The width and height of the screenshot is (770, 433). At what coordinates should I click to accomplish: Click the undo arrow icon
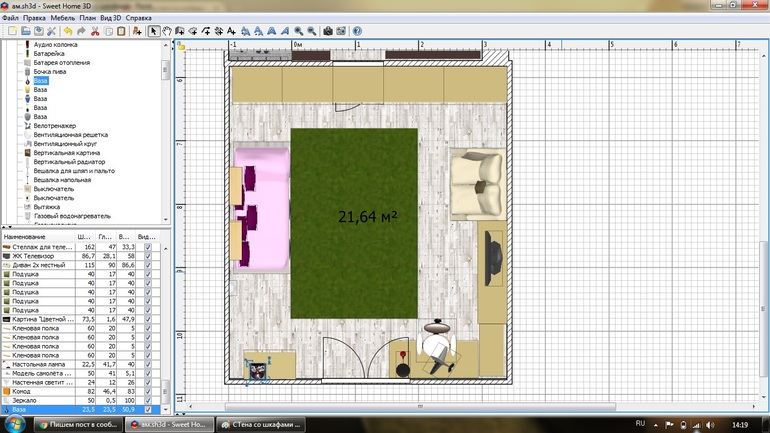click(67, 31)
